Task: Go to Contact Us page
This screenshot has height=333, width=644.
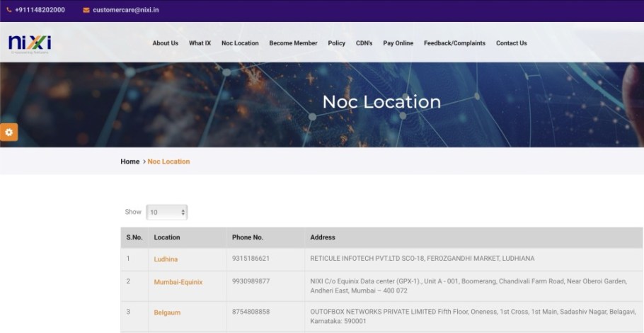Action: tap(511, 43)
